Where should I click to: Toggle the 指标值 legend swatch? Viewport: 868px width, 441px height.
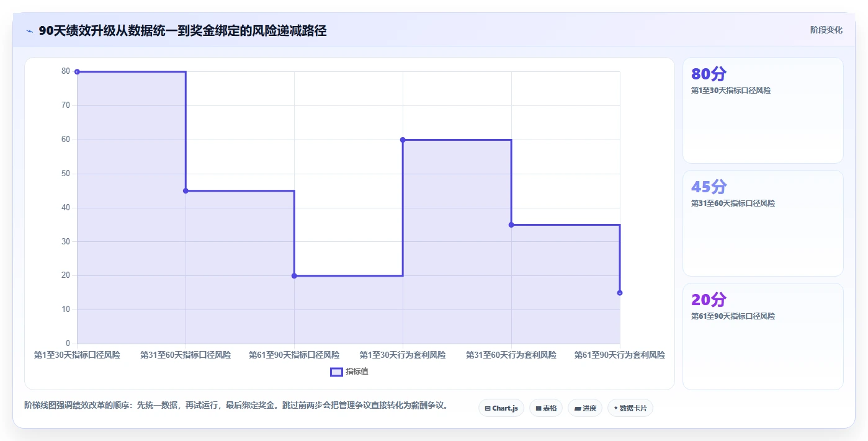click(x=336, y=372)
